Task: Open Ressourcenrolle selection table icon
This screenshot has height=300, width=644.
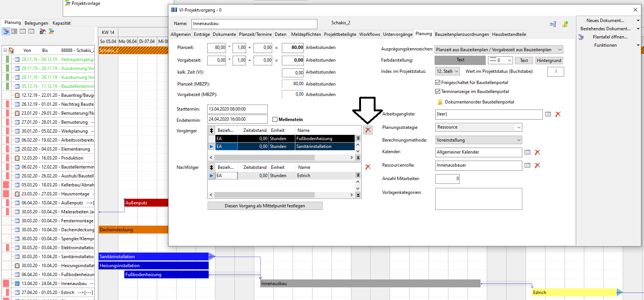Action: [x=528, y=166]
